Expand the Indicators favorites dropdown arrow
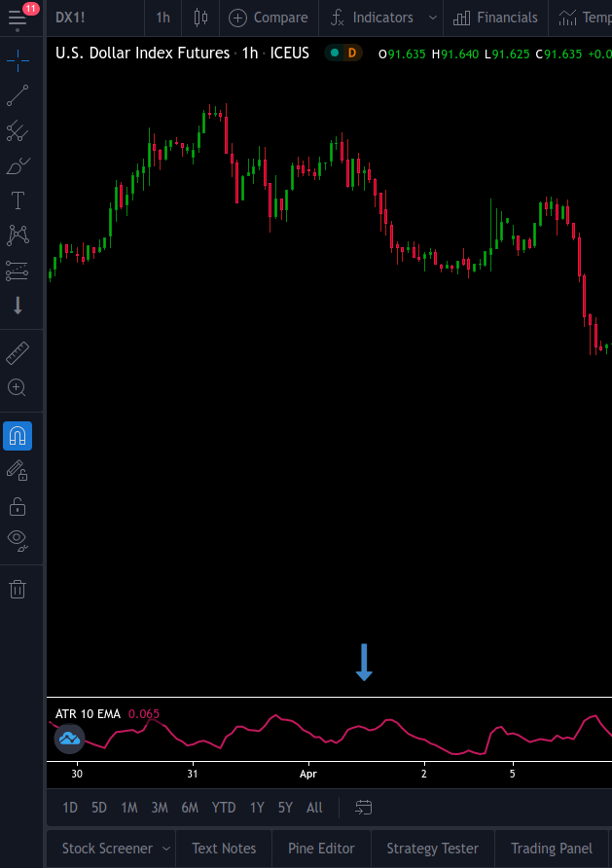 [433, 18]
